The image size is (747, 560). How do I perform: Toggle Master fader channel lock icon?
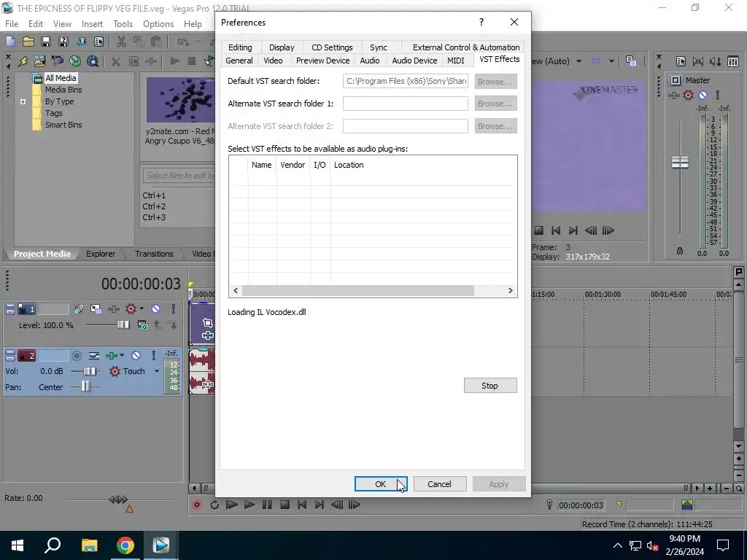[680, 251]
